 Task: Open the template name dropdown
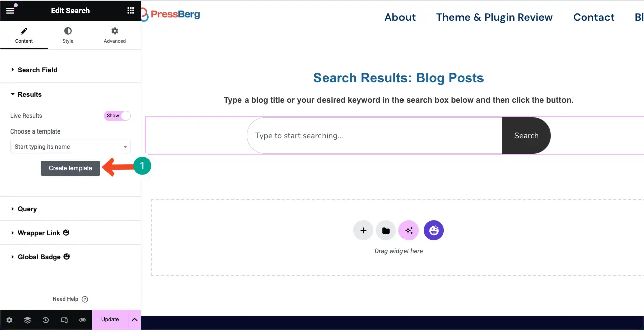70,147
